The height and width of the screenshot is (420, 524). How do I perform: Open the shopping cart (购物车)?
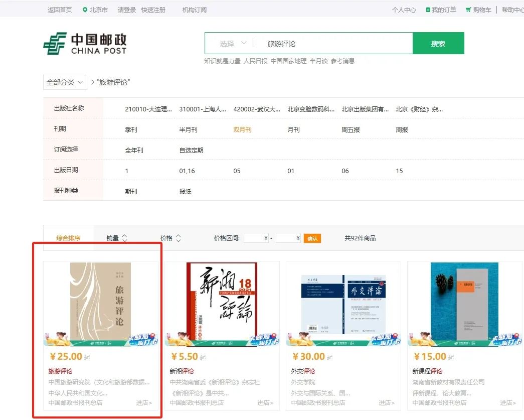(x=478, y=10)
